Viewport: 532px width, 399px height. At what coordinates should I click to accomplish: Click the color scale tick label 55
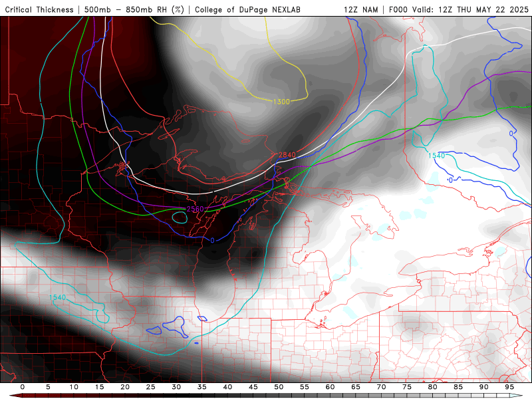pos(305,387)
